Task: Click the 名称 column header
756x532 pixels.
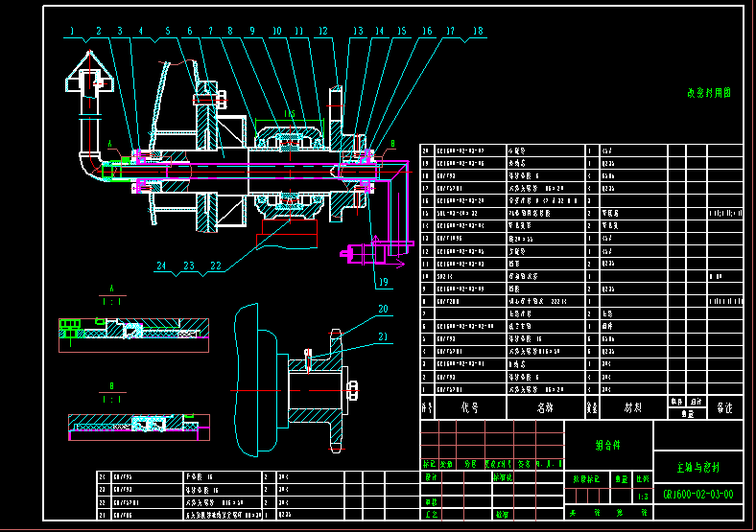Action: tap(545, 408)
